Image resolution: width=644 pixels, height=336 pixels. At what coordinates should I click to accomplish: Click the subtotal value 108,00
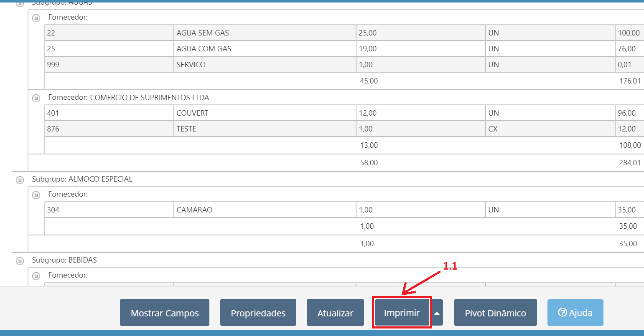coord(630,145)
